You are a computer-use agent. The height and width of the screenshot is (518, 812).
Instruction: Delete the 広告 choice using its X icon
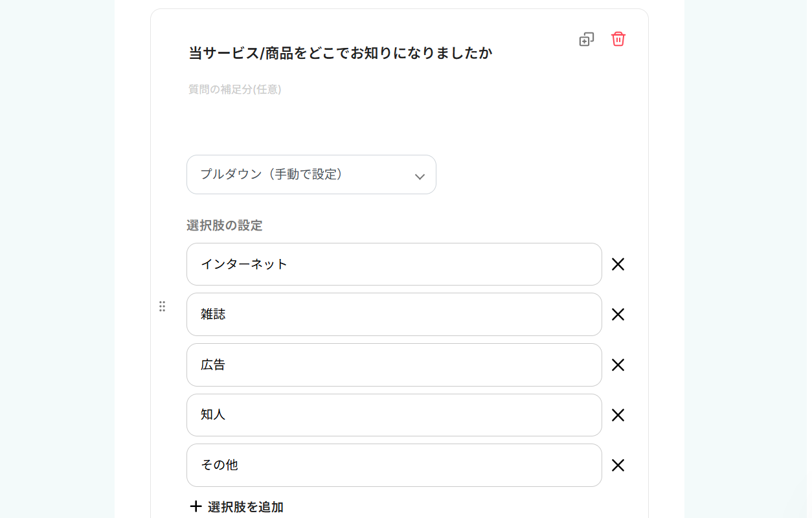[618, 365]
